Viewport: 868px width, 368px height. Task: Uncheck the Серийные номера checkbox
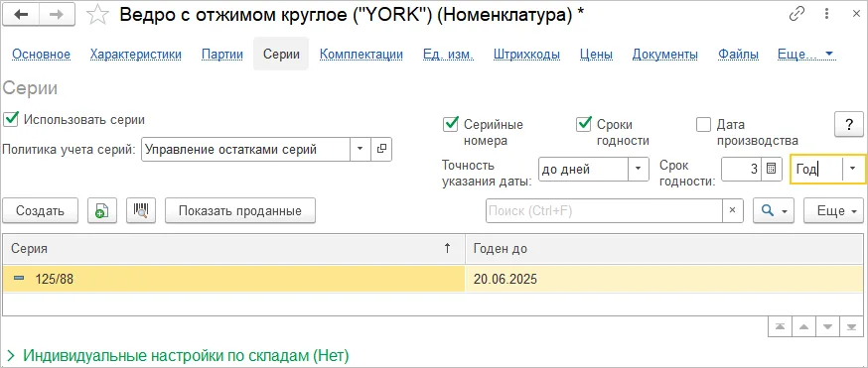451,124
